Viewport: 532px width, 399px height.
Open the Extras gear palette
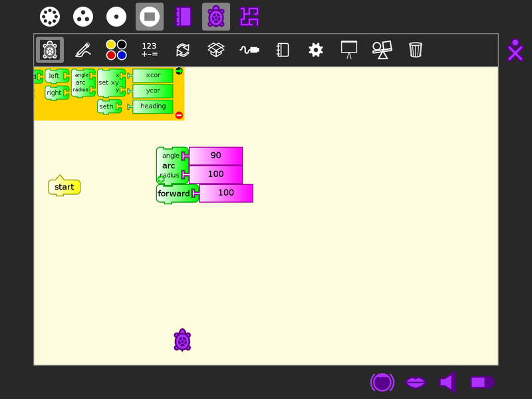(x=316, y=50)
